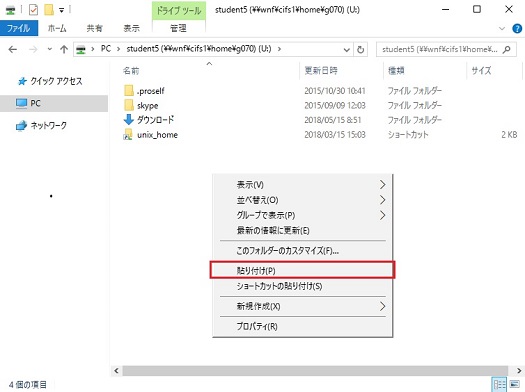
Task: Open the 新規作成(X) context submenu
Action: click(x=303, y=306)
